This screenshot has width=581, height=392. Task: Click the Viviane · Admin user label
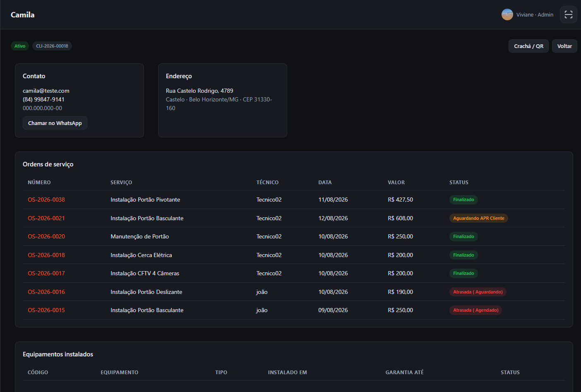[x=535, y=14]
